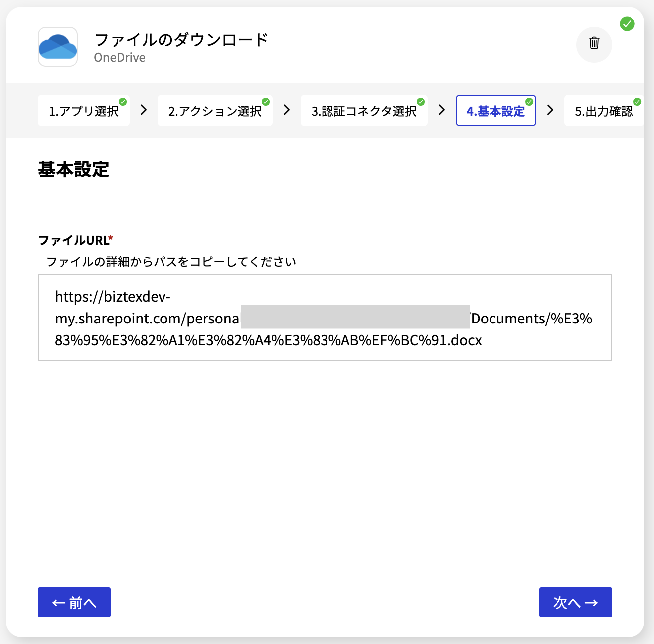Switch to the 2.アクション選択 step
Image resolution: width=654 pixels, height=644 pixels.
[215, 110]
